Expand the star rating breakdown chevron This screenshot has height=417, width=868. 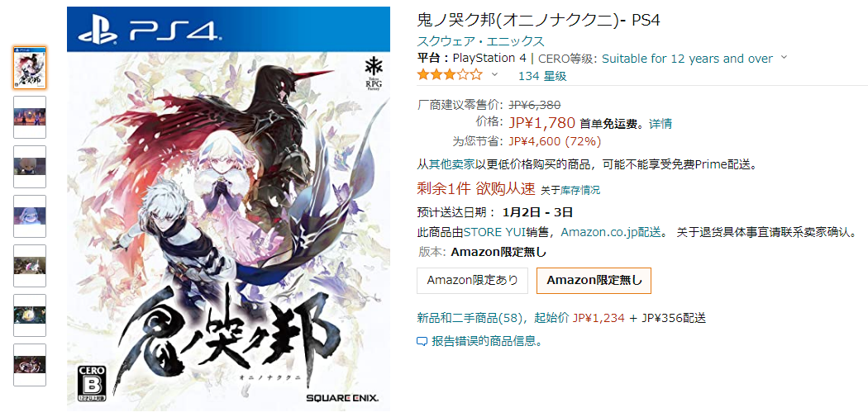[x=495, y=74]
